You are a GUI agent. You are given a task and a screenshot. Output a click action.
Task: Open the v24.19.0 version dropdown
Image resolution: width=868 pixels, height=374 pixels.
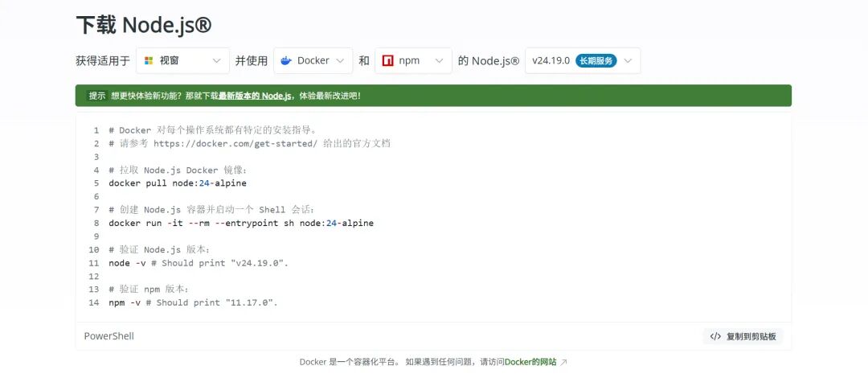(x=583, y=61)
